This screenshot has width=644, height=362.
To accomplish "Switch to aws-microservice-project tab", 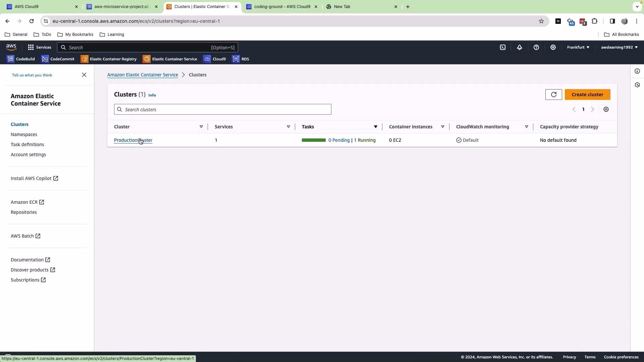I will coord(122,7).
